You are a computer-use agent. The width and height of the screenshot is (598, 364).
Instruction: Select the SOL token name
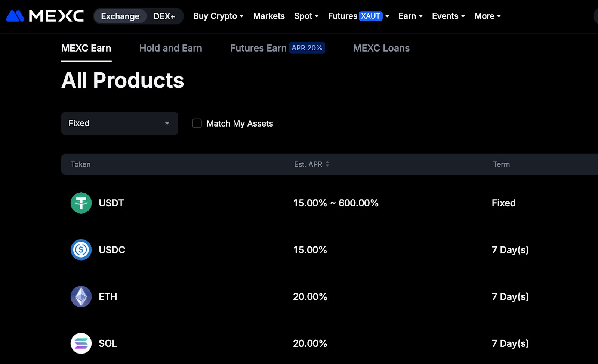tap(108, 343)
